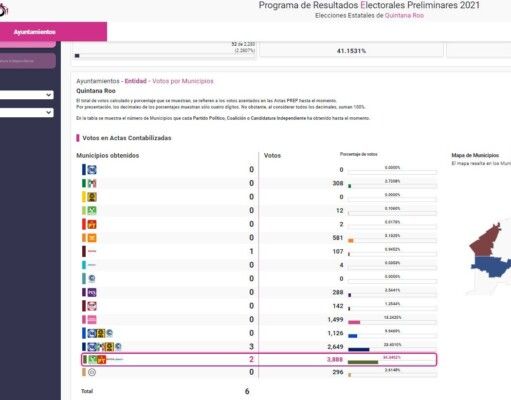Click the Quintana Roo link in header
511x400 pixels.
coord(404,15)
